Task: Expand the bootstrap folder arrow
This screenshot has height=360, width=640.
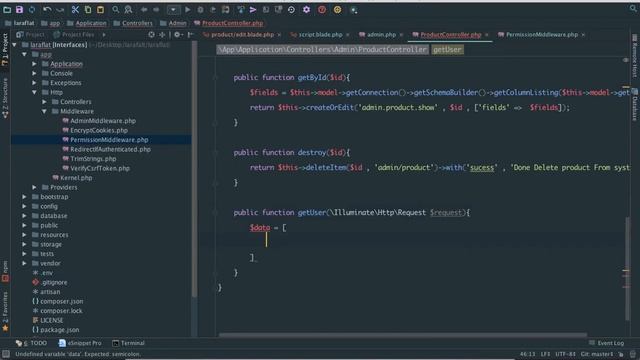Action: (24, 197)
